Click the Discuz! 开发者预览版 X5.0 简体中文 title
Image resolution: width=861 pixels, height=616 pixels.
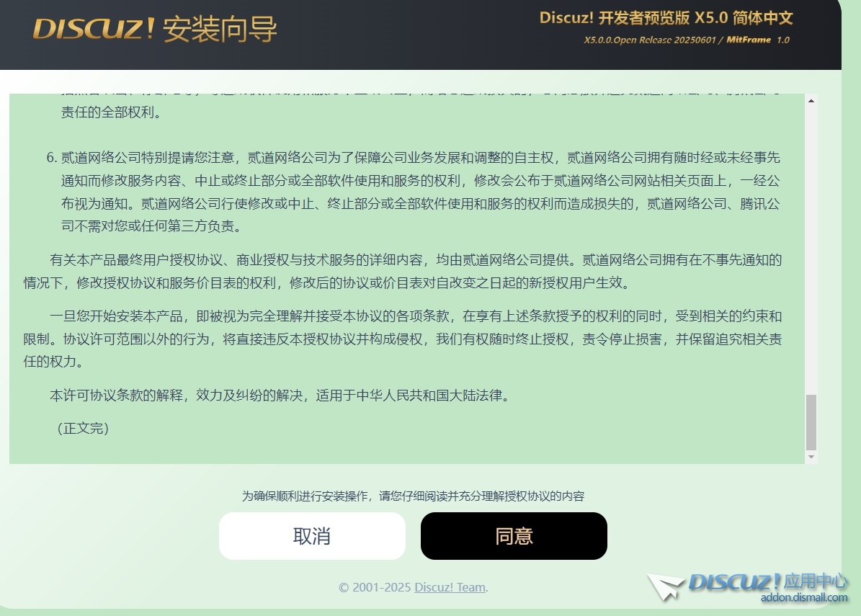click(x=666, y=18)
